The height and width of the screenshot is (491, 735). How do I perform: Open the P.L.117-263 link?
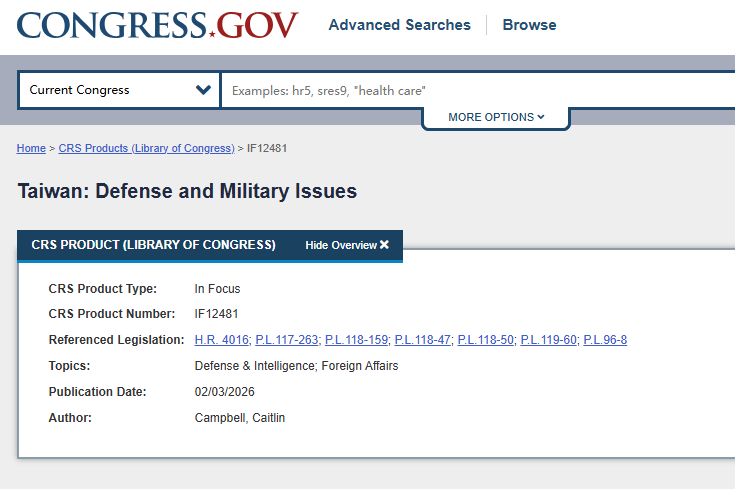tap(286, 340)
